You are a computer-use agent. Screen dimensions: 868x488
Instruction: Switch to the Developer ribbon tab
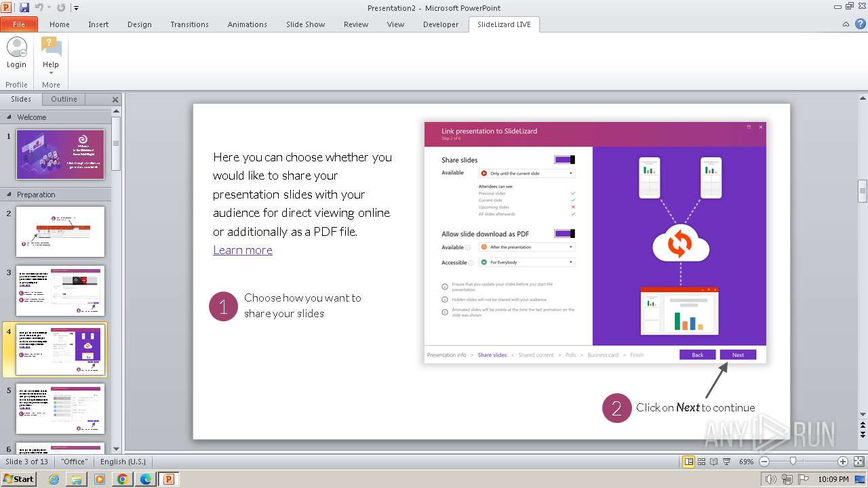pyautogui.click(x=441, y=24)
